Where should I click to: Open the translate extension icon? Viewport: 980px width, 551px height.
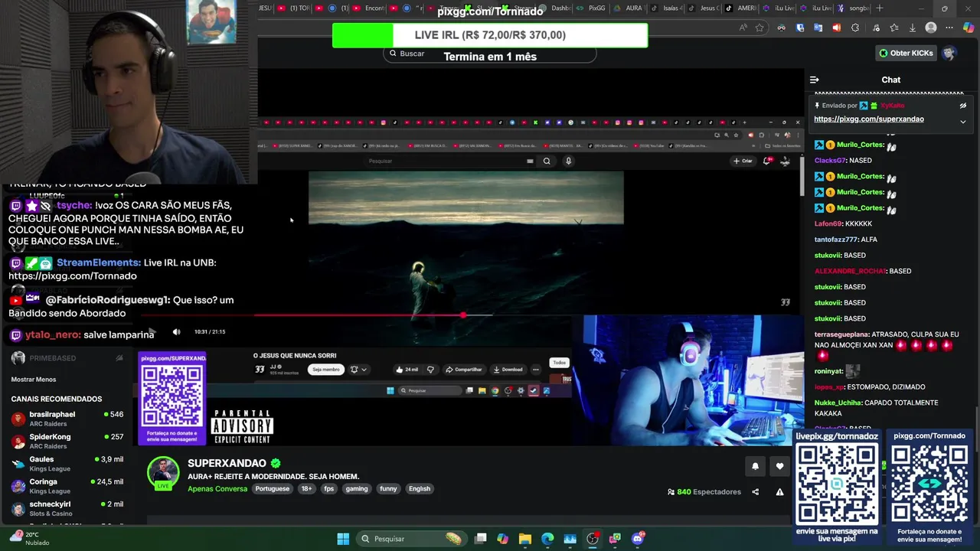(x=818, y=28)
